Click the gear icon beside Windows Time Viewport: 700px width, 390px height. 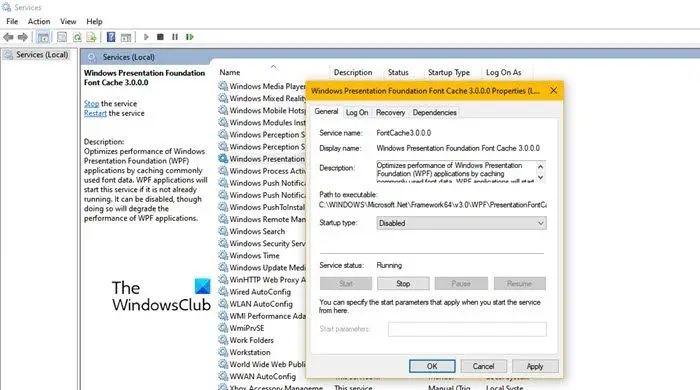coord(223,255)
